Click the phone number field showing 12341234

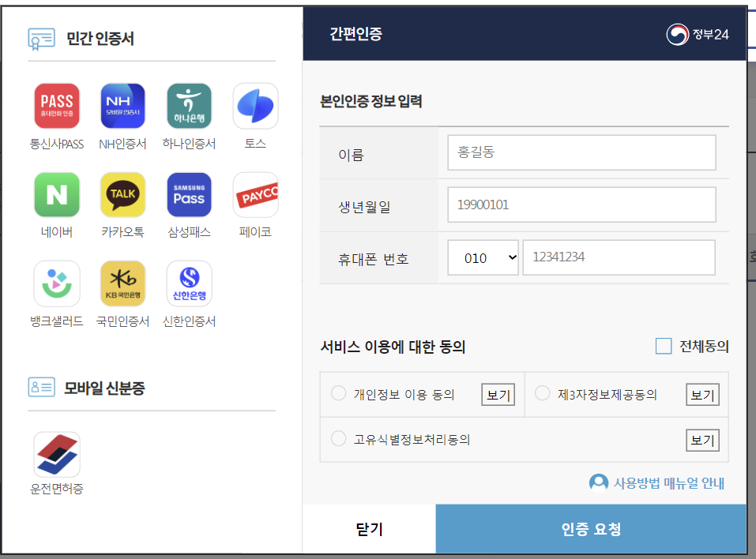pos(619,257)
